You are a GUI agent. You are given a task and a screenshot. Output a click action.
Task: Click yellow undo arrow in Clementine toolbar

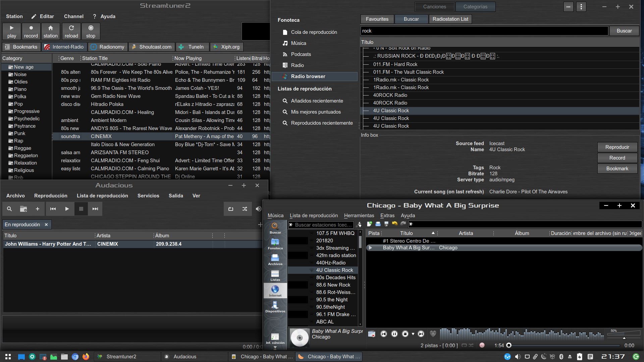[394, 224]
